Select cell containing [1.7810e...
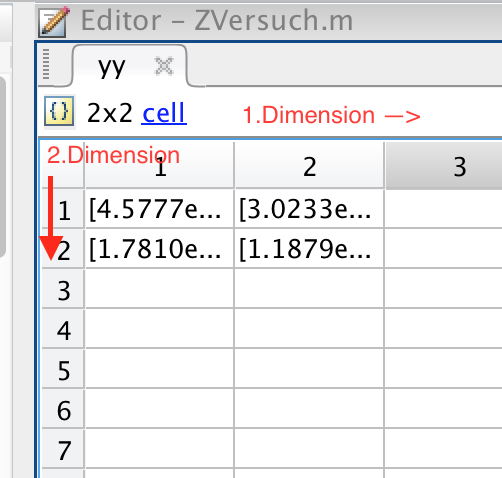 point(160,249)
